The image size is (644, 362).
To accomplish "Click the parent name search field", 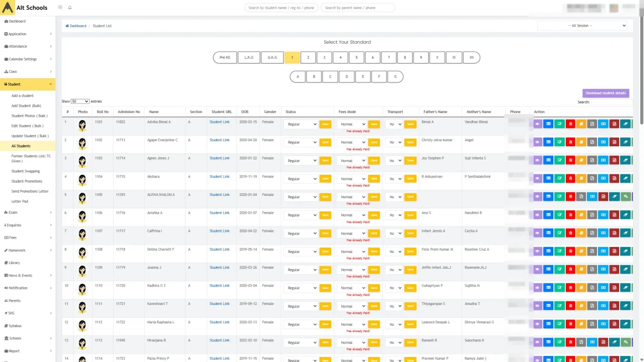I will click(x=358, y=8).
